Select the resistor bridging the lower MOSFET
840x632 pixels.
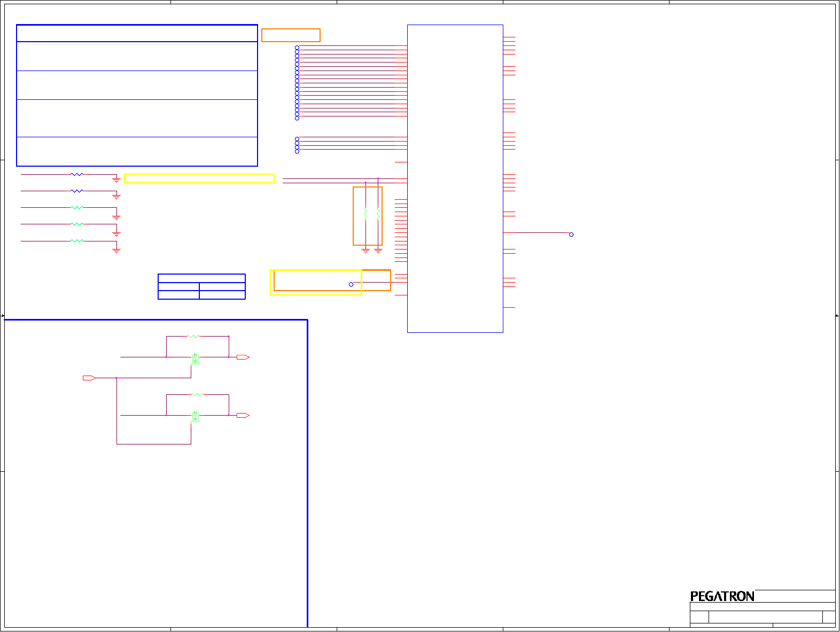tap(197, 394)
